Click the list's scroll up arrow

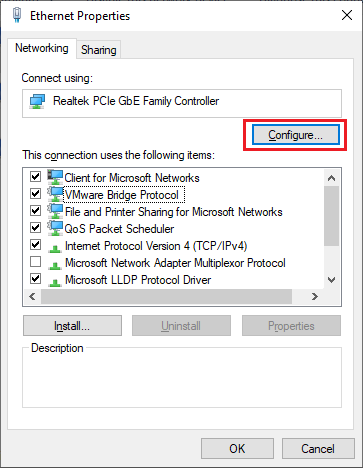(331, 178)
